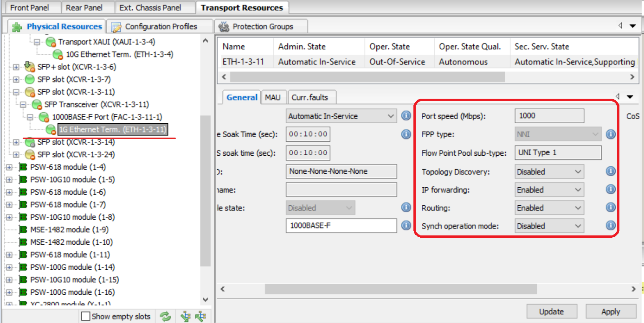Click module icon of PSW-618 module (1-4)
This screenshot has width=644, height=323.
tap(23, 167)
